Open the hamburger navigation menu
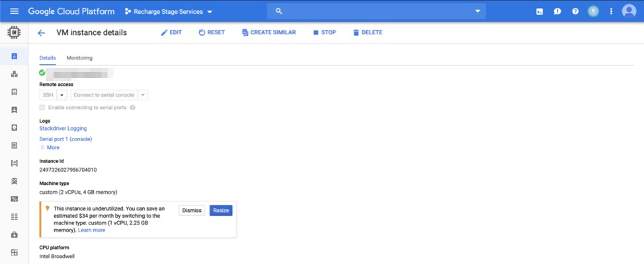The height and width of the screenshot is (264, 644). click(x=14, y=11)
